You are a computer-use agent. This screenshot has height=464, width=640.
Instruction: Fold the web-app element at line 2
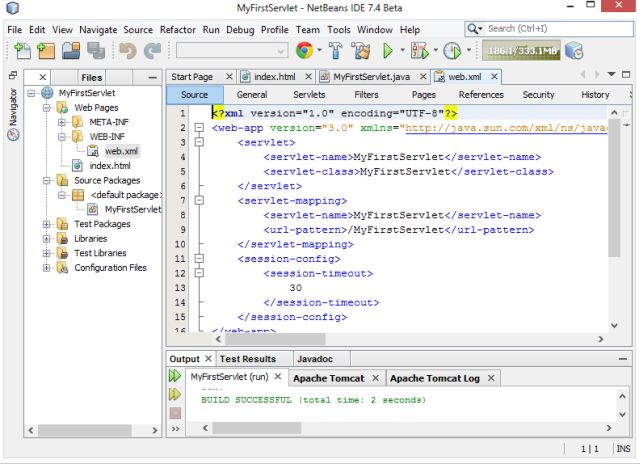(199, 128)
